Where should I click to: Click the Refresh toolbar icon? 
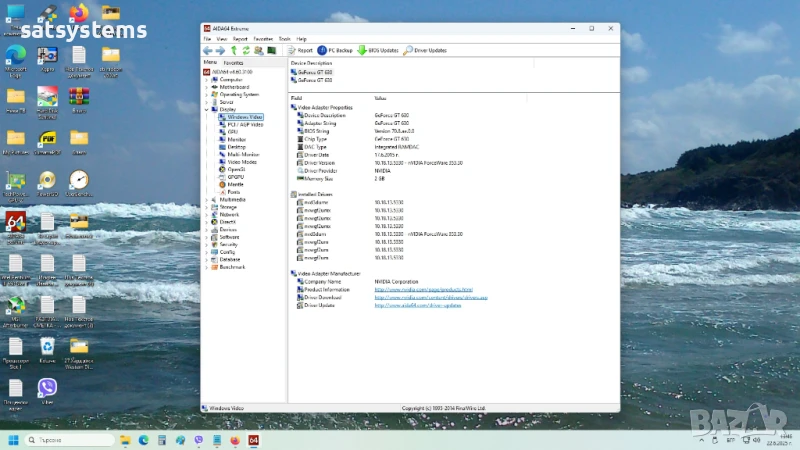(x=246, y=50)
